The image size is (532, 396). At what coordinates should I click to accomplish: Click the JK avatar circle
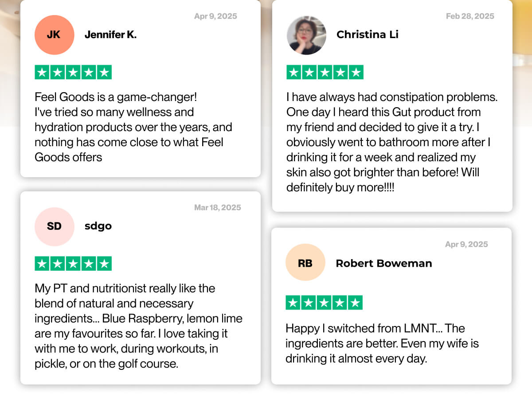(54, 35)
